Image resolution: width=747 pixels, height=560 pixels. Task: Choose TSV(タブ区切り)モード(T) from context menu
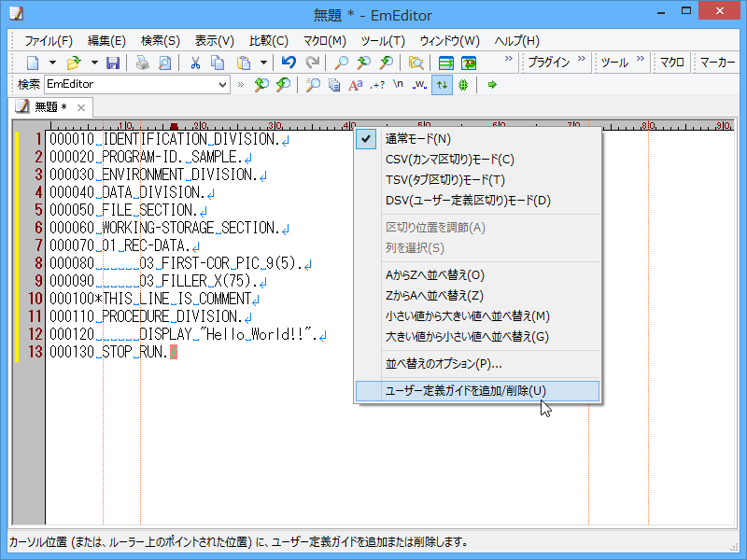(x=477, y=180)
